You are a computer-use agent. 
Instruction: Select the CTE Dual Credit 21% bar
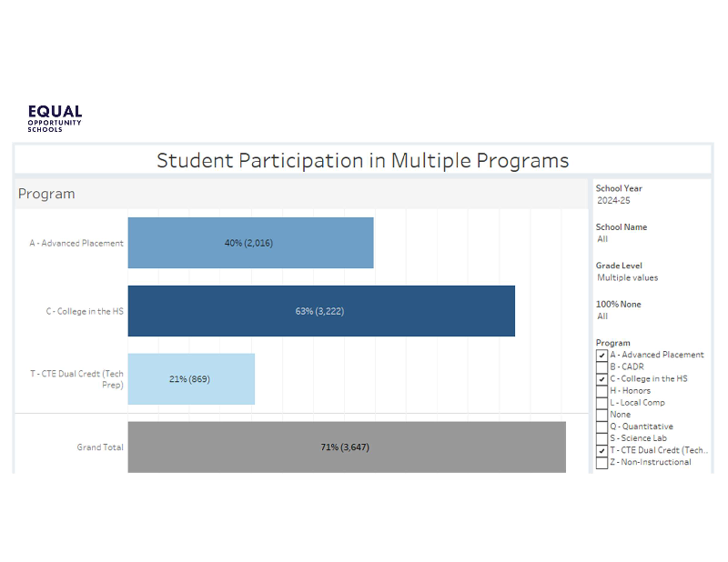[x=191, y=379]
